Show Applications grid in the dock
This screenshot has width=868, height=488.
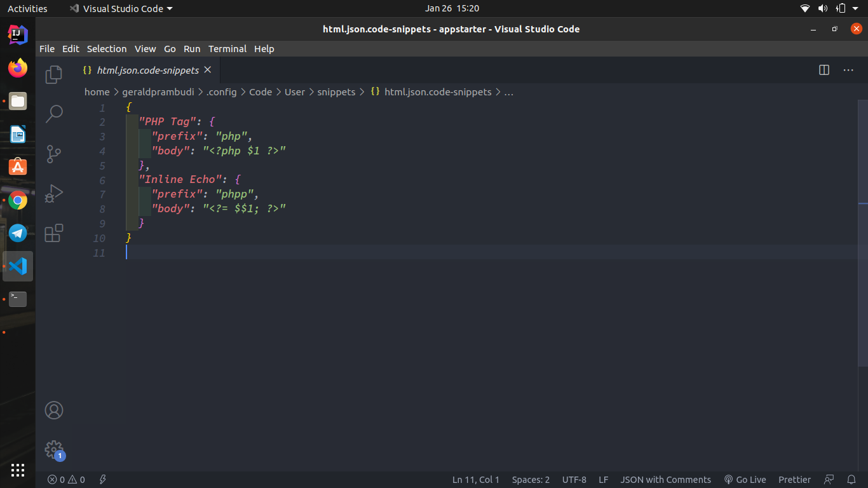[x=18, y=470]
